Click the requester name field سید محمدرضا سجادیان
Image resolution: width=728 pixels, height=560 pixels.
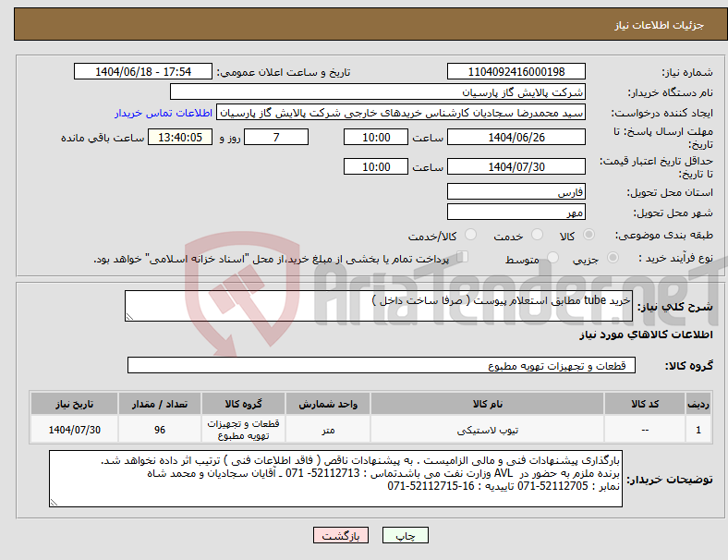(401, 113)
